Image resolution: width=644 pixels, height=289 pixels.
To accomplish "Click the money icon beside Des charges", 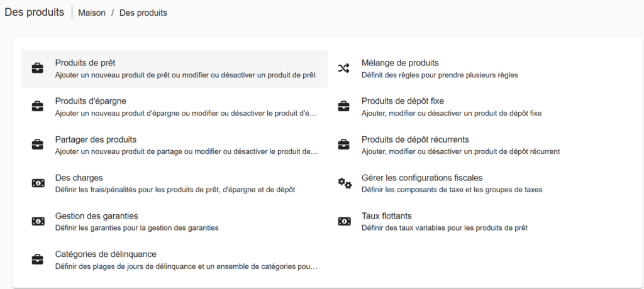I will tap(38, 183).
